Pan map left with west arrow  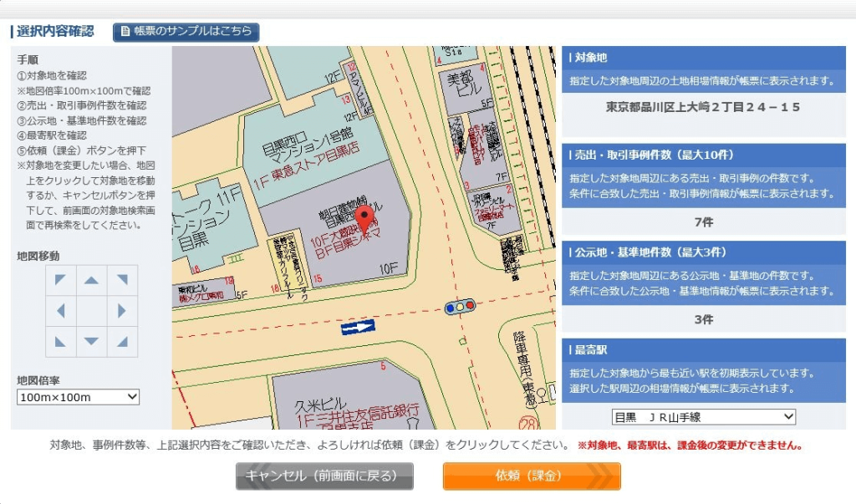pyautogui.click(x=61, y=311)
